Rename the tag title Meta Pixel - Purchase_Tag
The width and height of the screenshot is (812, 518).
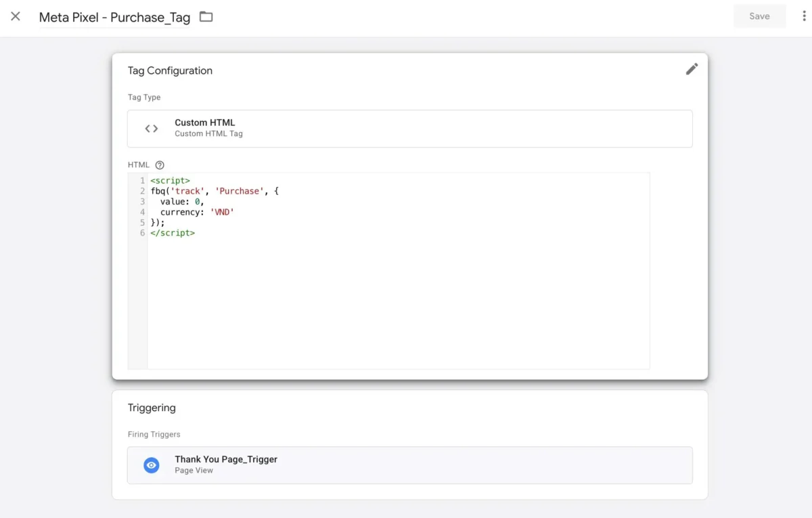[x=114, y=18]
